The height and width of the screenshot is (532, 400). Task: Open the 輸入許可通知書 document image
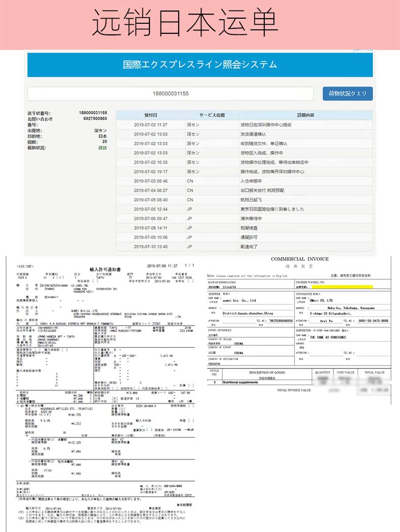(x=105, y=393)
